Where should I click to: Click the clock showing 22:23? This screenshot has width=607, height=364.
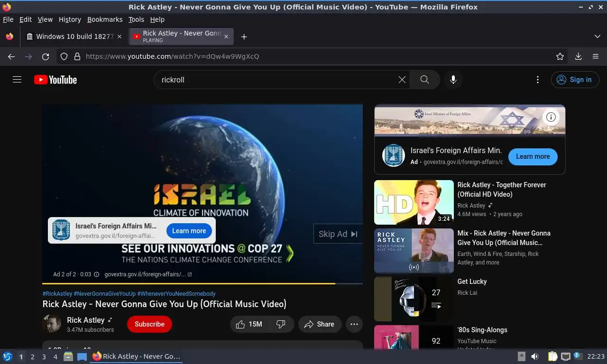click(596, 356)
